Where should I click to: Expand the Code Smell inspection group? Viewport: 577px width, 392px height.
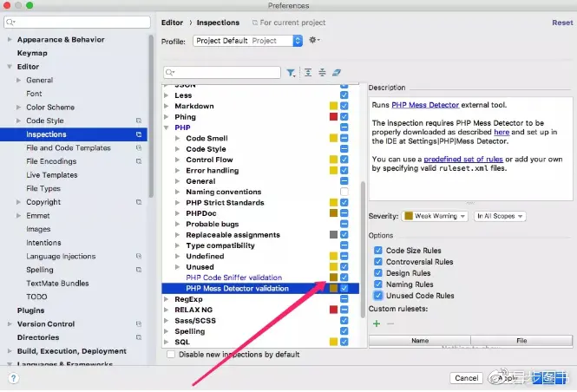(177, 138)
